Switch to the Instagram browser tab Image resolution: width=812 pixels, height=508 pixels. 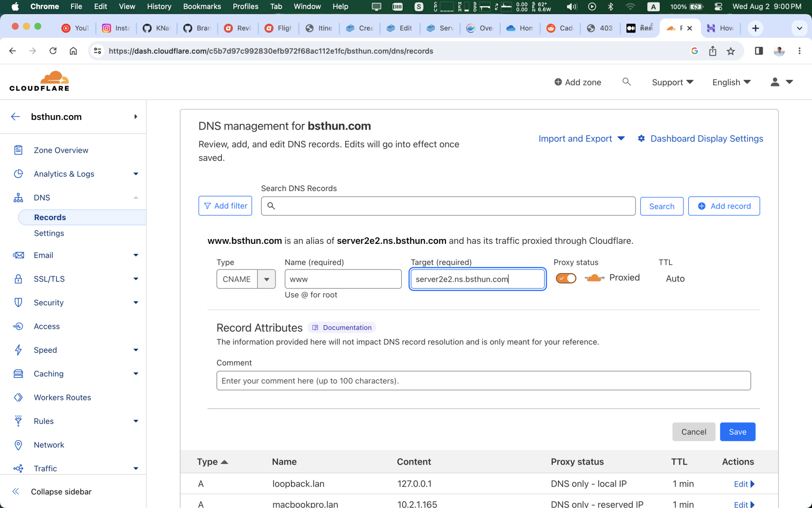(x=116, y=28)
